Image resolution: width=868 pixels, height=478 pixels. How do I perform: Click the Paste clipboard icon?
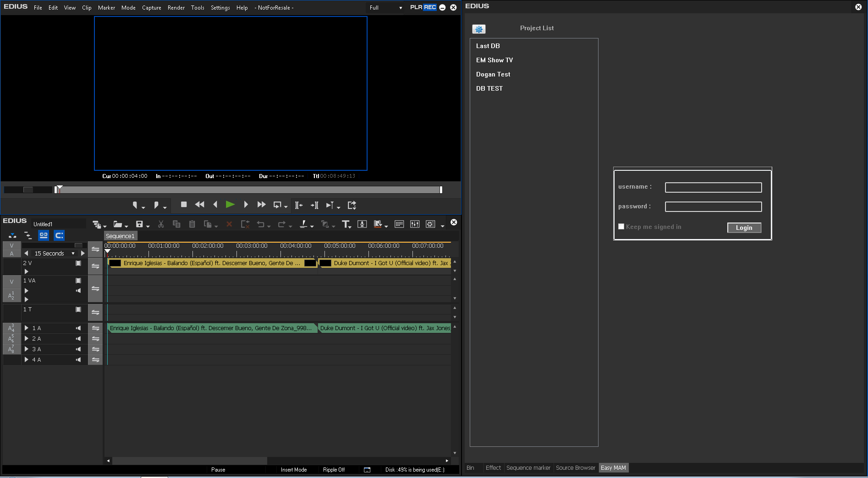point(192,224)
